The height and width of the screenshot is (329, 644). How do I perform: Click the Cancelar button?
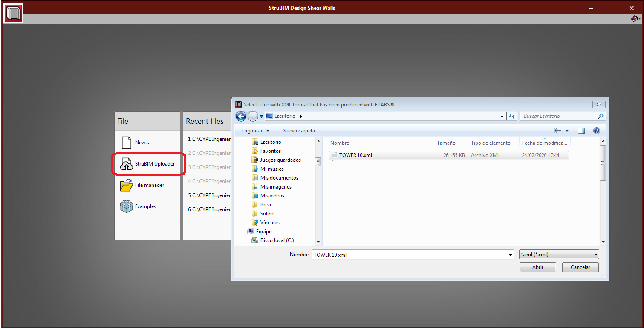click(x=580, y=267)
